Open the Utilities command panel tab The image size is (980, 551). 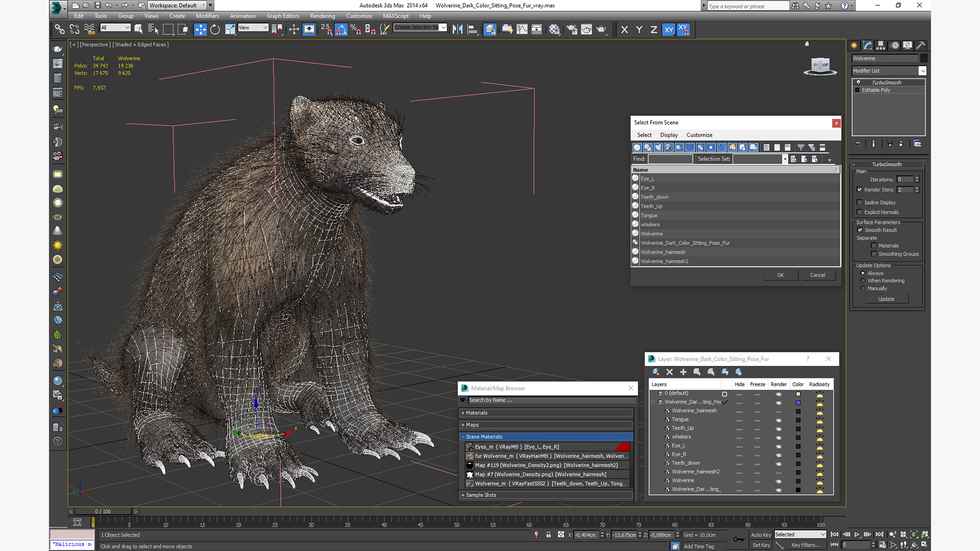(921, 45)
